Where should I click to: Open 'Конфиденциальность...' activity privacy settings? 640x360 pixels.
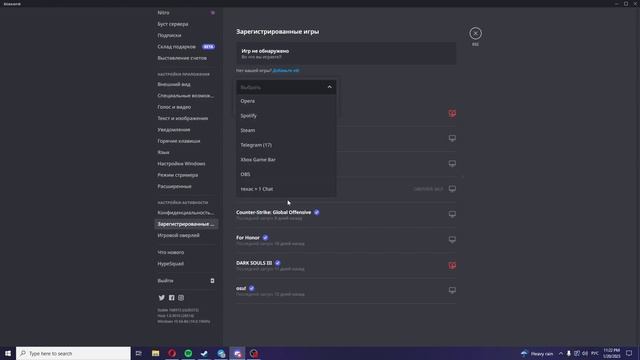(187, 213)
